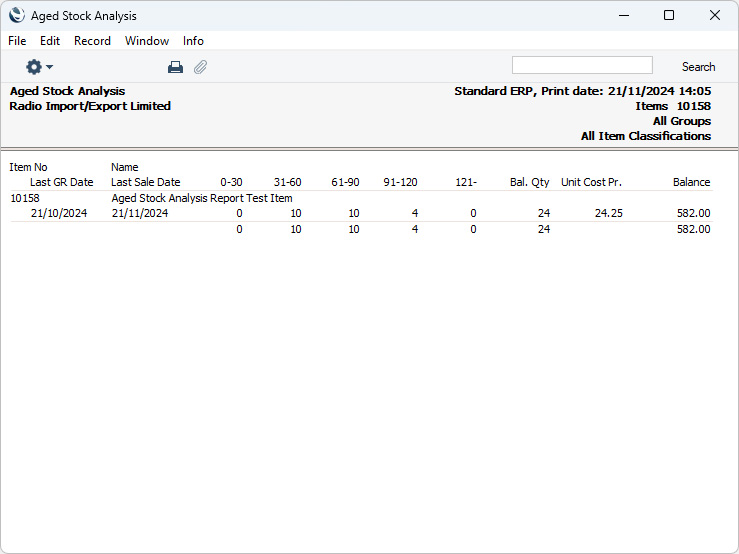This screenshot has width=739, height=554.
Task: Click 'Aged Stock Analysis Report Test Item' name
Action: tap(202, 198)
